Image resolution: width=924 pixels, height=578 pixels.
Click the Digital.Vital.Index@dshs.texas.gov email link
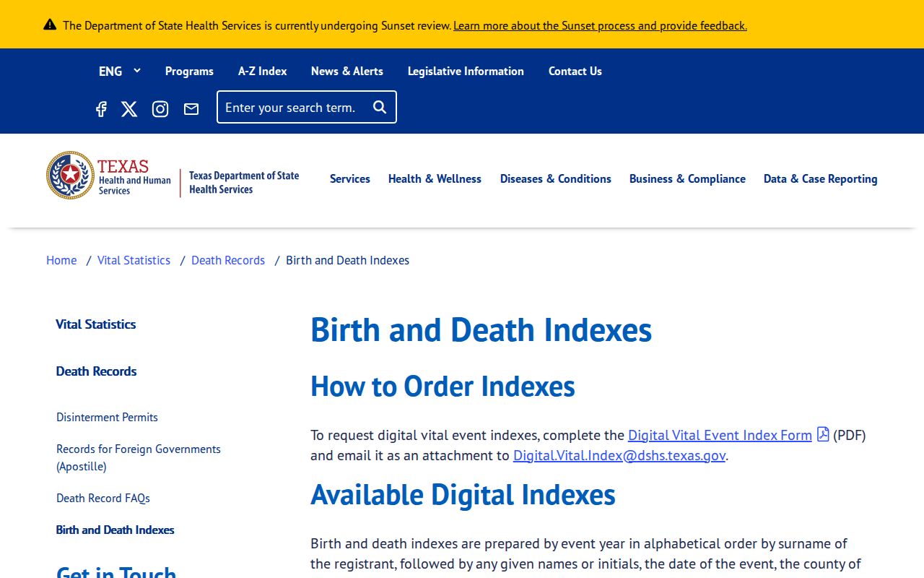click(619, 455)
